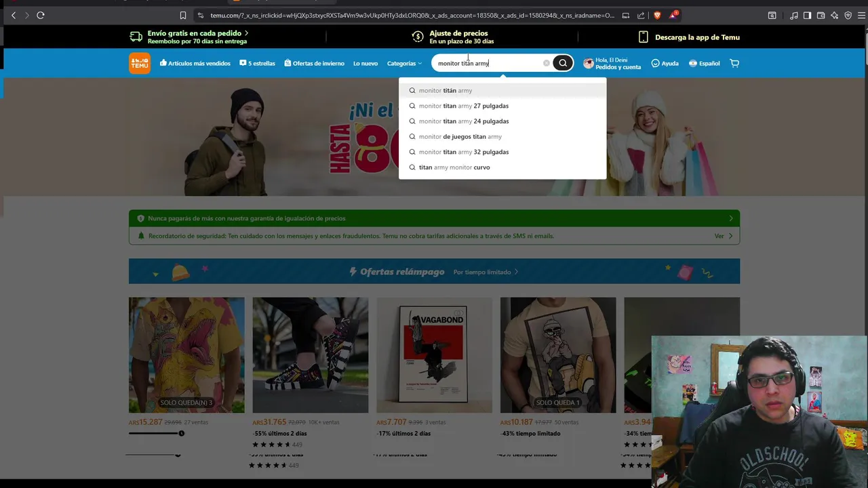Open the Brave Wallet icon
This screenshot has height=488, width=868.
pos(821,15)
